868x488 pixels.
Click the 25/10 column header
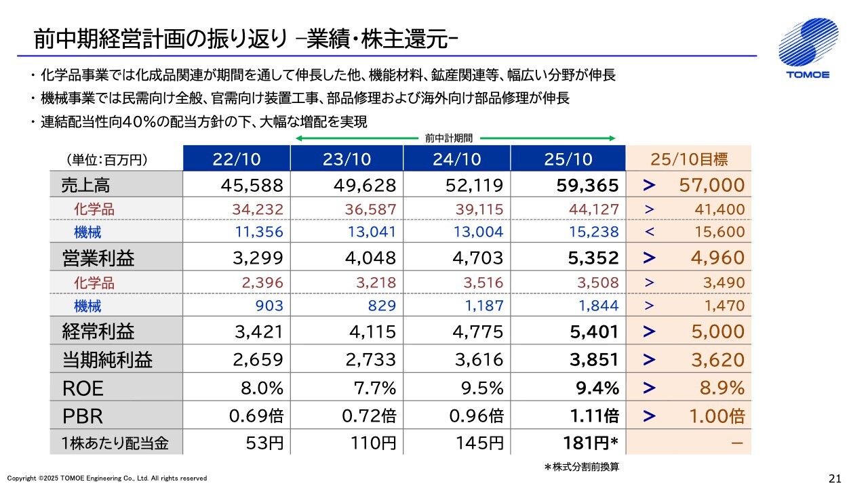[568, 159]
